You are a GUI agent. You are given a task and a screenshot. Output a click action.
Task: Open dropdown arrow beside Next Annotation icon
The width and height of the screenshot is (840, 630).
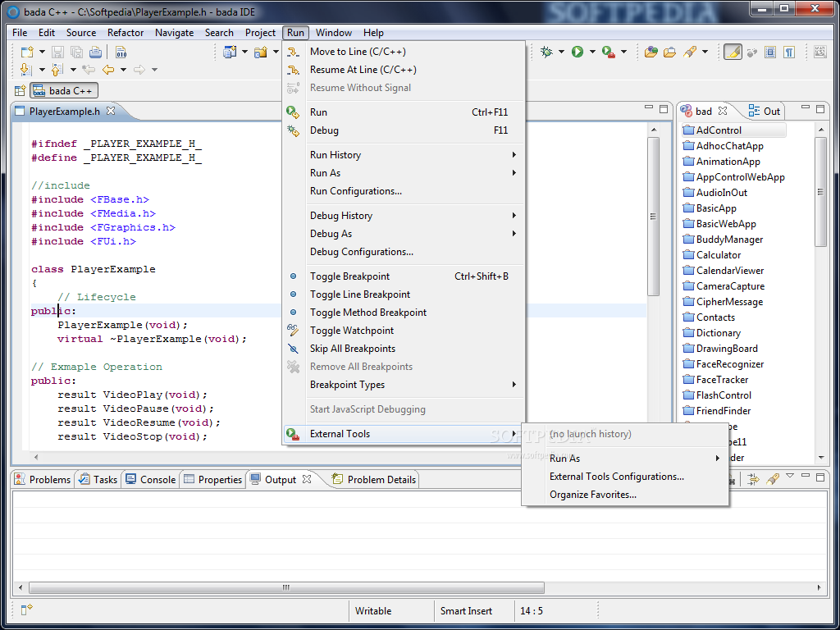[42, 70]
